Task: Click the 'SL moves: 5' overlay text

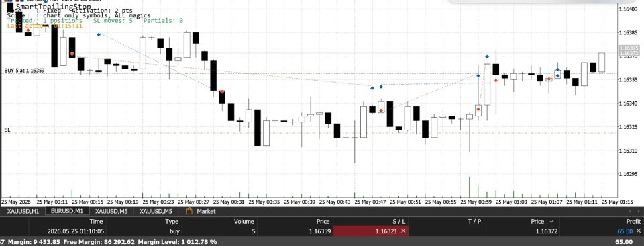Action: (x=113, y=21)
